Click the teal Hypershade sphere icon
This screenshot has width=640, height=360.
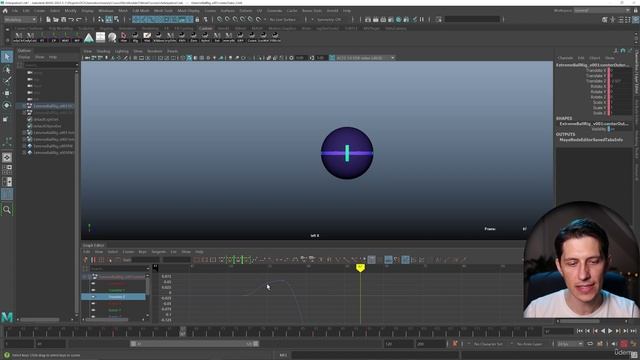[399, 19]
